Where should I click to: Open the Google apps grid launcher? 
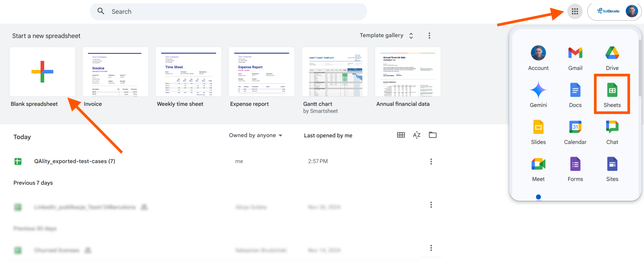574,11
